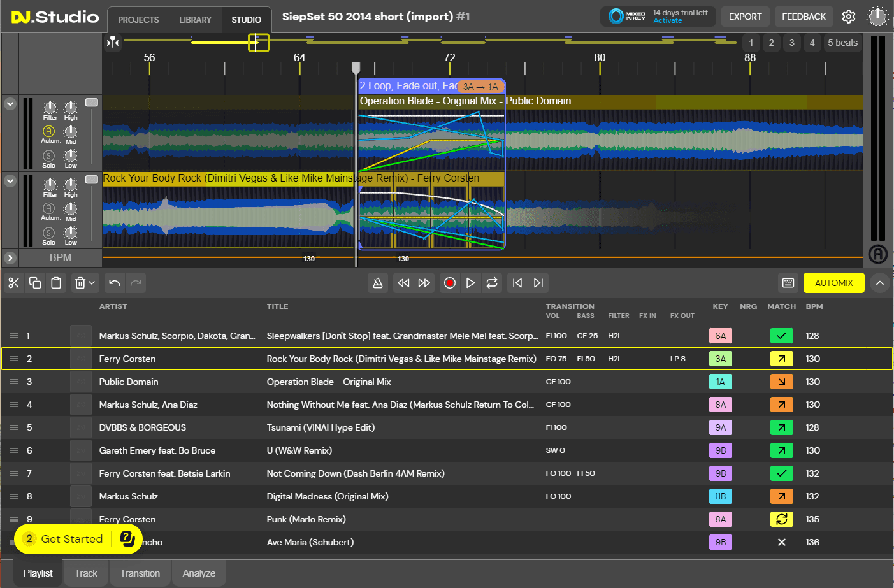Open the settings gear icon

[849, 17]
